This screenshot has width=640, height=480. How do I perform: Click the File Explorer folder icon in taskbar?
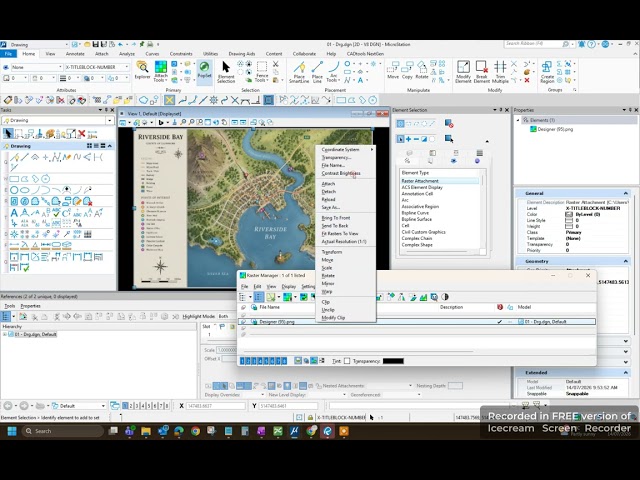pyautogui.click(x=146, y=431)
